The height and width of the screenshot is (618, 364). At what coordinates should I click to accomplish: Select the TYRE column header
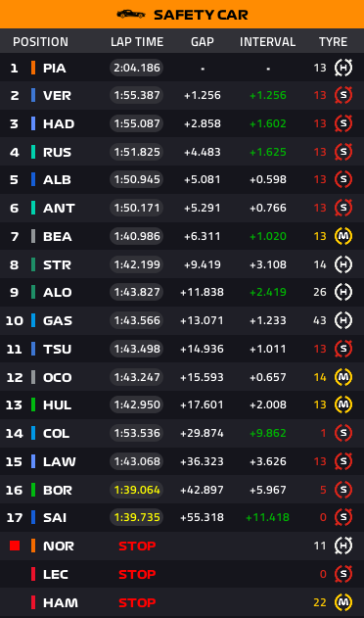(334, 42)
